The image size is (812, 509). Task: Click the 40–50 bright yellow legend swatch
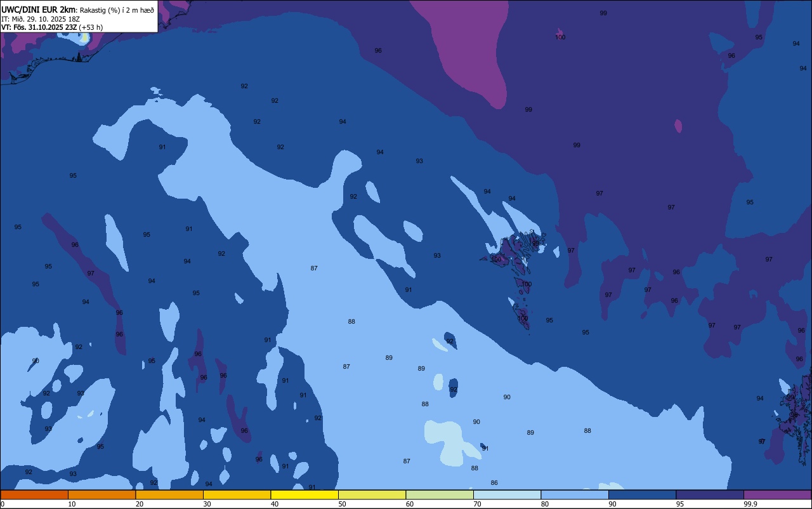pyautogui.click(x=304, y=494)
